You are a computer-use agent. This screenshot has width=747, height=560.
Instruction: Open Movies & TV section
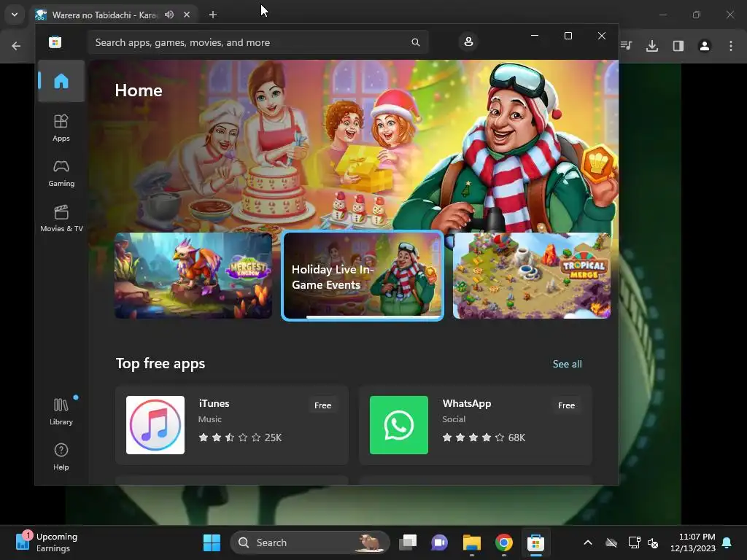[61, 219]
